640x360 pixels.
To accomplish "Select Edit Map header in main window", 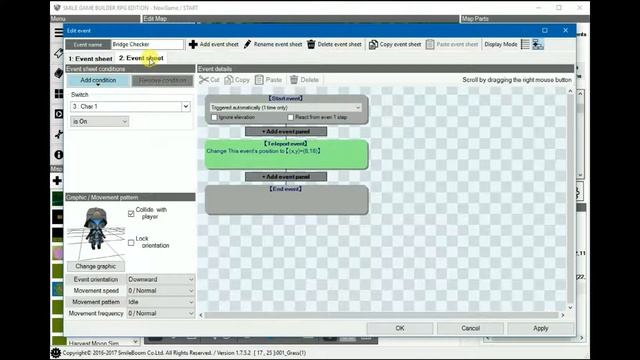I will point(300,19).
